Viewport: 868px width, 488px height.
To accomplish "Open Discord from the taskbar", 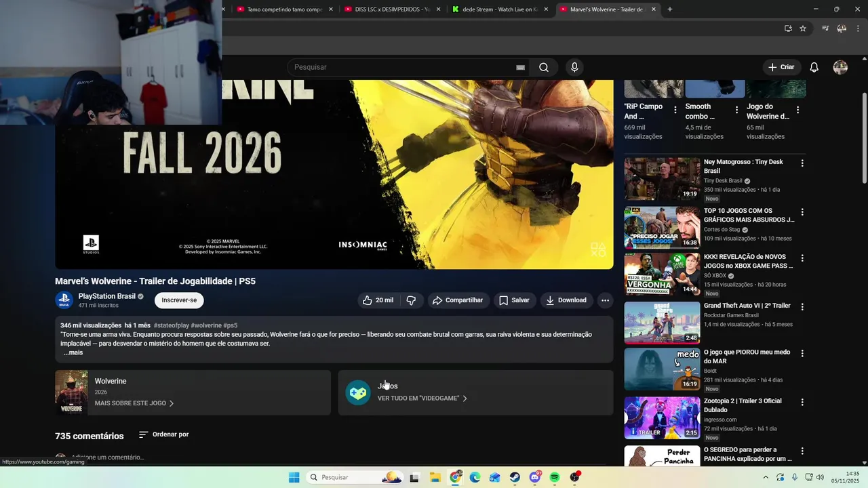I will (534, 477).
